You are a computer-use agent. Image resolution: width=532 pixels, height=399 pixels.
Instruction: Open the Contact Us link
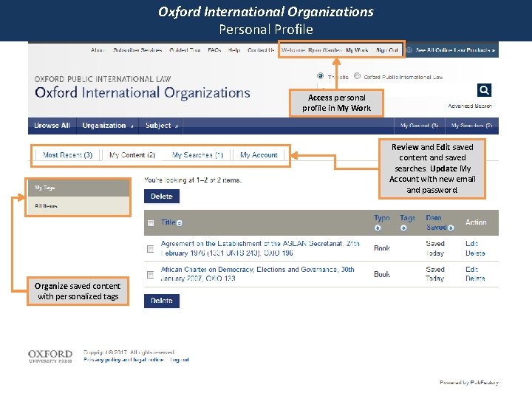[x=261, y=50]
